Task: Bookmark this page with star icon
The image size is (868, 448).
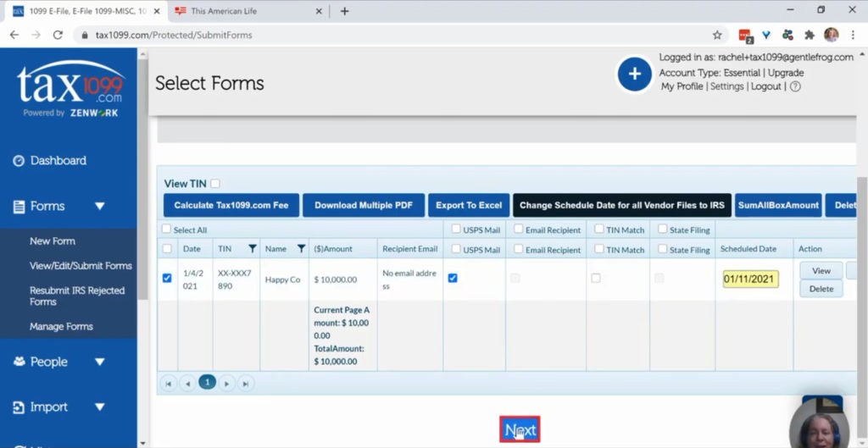Action: pyautogui.click(x=717, y=35)
